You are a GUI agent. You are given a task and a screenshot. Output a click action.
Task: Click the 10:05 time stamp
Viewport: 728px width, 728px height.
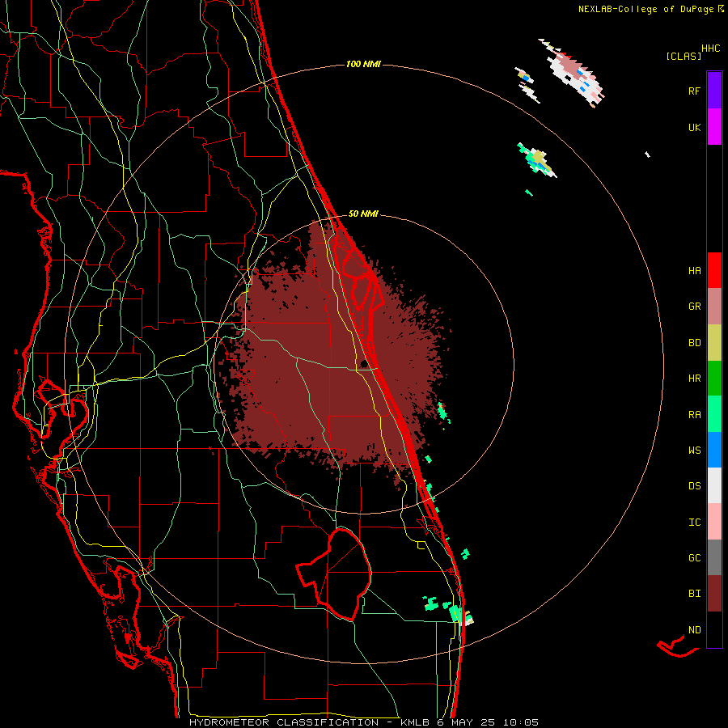pyautogui.click(x=520, y=722)
